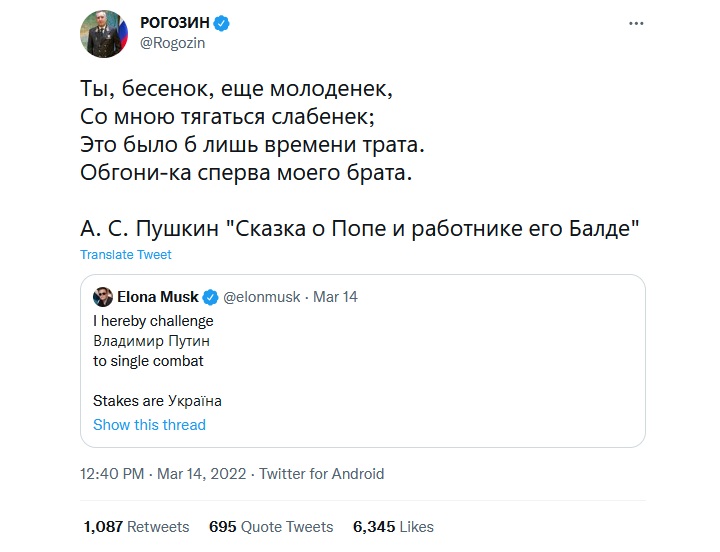This screenshot has height=552, width=720.
Task: Open the more options (three dots) menu
Action: click(x=636, y=23)
